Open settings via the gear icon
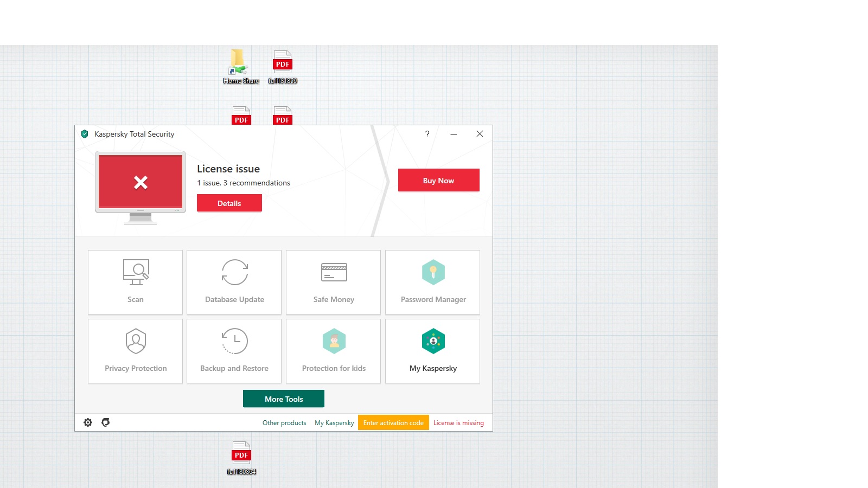 coord(88,422)
